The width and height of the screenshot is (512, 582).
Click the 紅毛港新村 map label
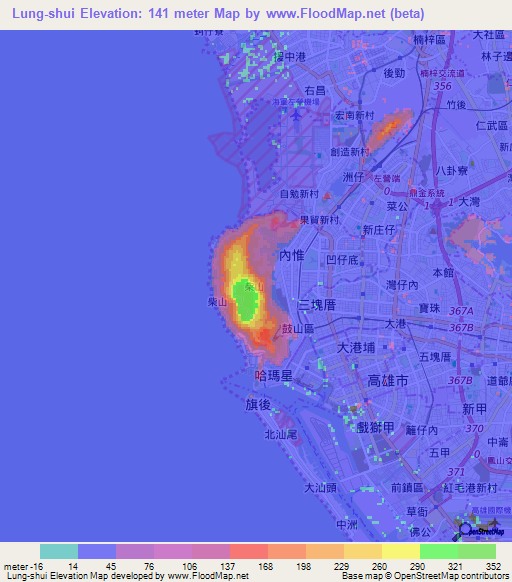coord(470,488)
